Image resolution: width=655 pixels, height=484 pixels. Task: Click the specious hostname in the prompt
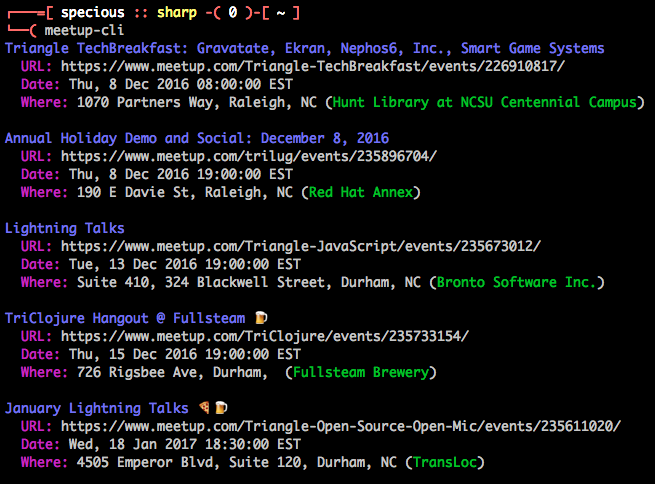[93, 13]
